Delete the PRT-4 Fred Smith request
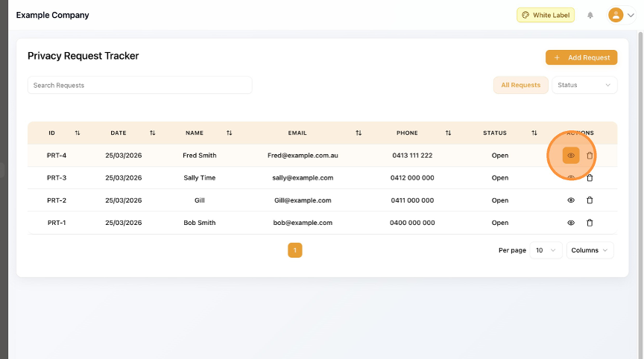The width and height of the screenshot is (644, 359). click(590, 156)
